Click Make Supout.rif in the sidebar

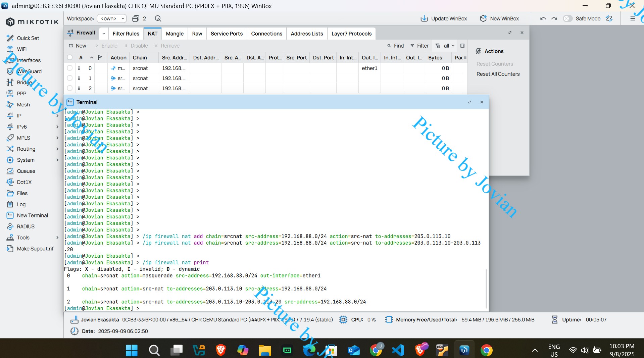(x=35, y=248)
